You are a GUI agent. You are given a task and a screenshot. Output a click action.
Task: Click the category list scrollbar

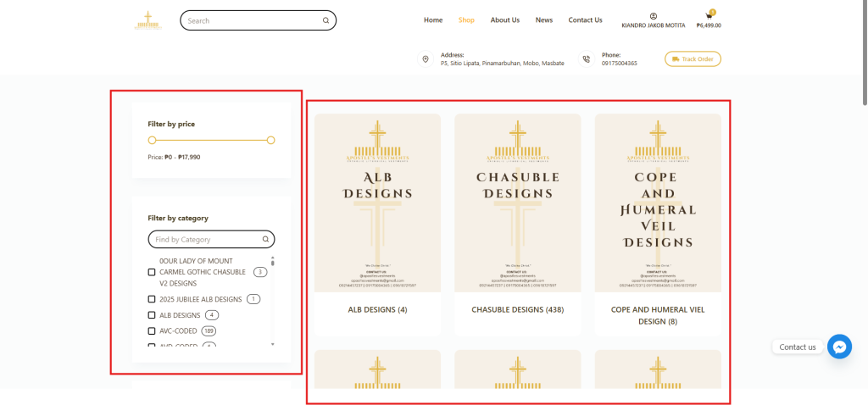pyautogui.click(x=272, y=264)
